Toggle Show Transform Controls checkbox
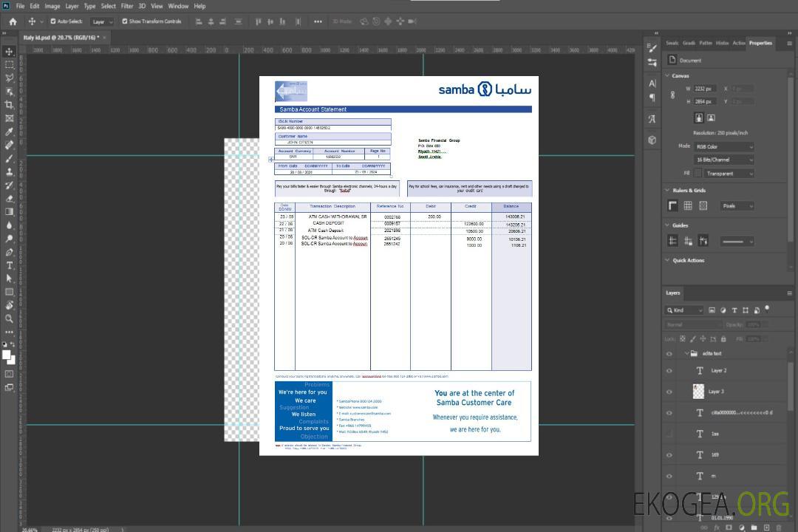The image size is (798, 532). click(125, 21)
